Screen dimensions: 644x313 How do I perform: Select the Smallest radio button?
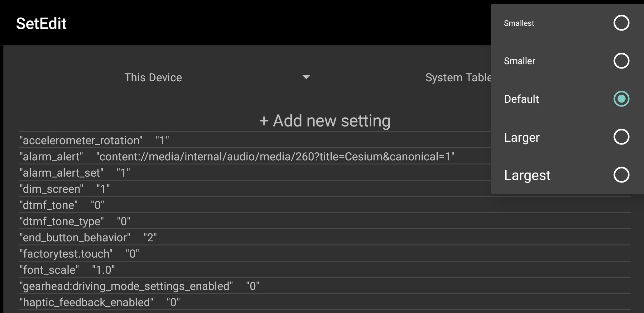pyautogui.click(x=621, y=23)
